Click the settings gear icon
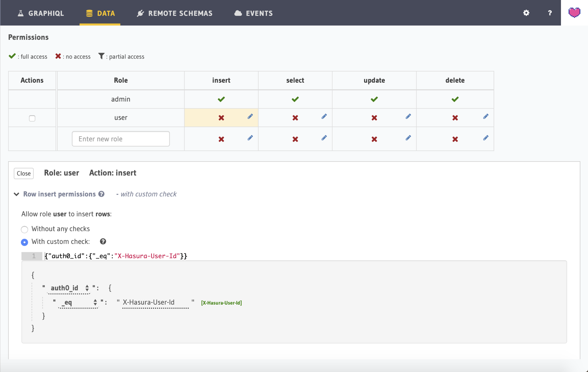Screen dimensions: 588x372 click(526, 13)
